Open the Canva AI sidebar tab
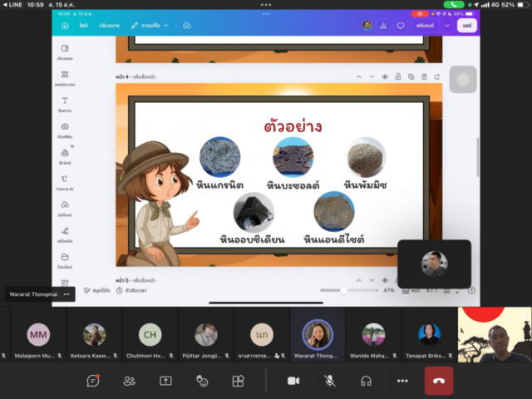The width and height of the screenshot is (532, 399). [x=65, y=183]
